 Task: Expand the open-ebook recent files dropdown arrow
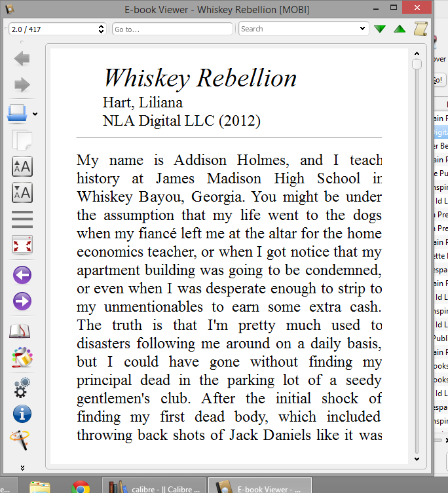coord(35,114)
